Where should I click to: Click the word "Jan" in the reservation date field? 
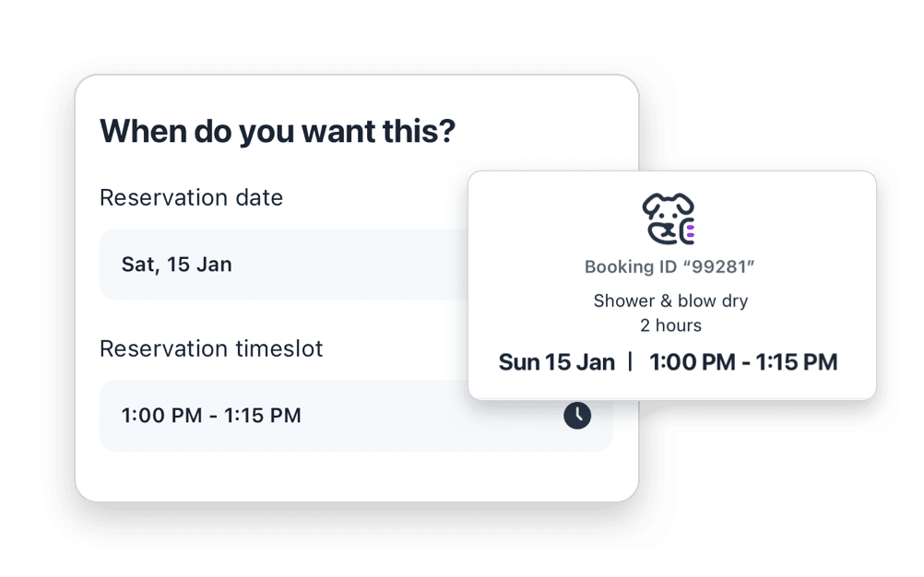(214, 265)
